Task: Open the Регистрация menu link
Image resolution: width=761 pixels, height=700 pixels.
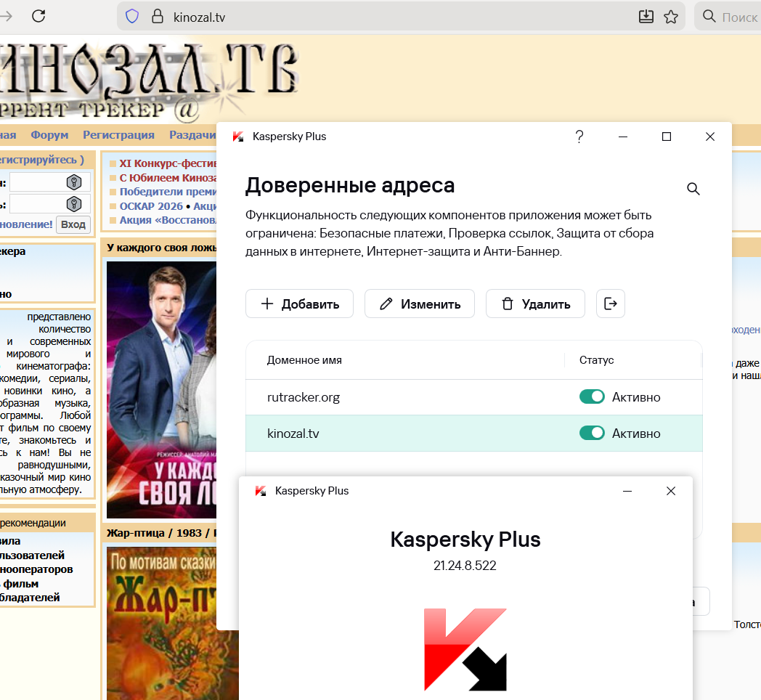Action: click(x=118, y=135)
